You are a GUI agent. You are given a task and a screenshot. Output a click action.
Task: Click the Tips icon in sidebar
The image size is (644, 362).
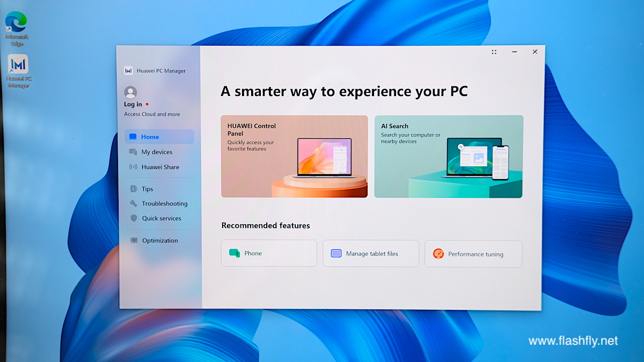coord(134,189)
